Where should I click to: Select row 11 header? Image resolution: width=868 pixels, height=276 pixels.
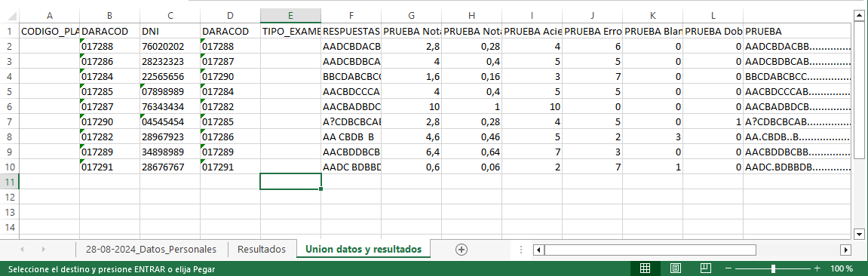pos(9,182)
